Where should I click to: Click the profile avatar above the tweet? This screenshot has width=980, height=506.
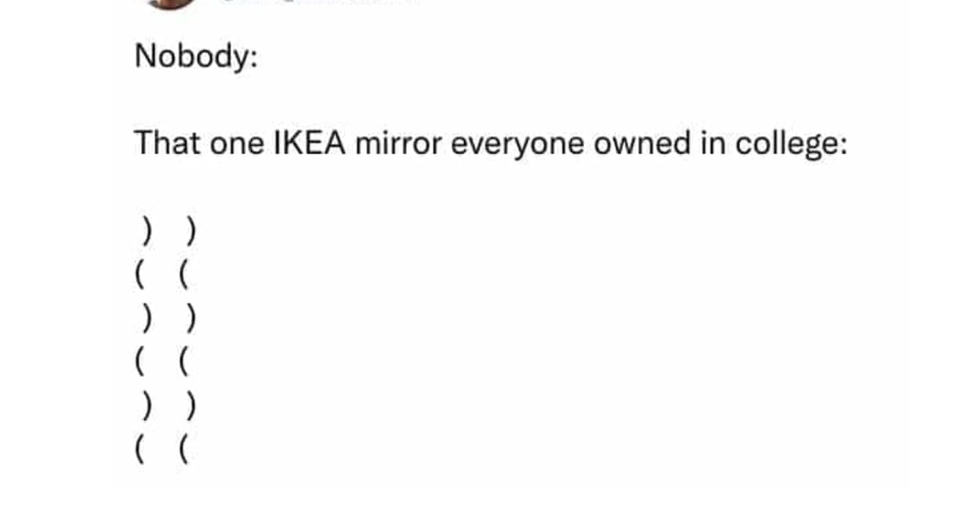[x=174, y=3]
